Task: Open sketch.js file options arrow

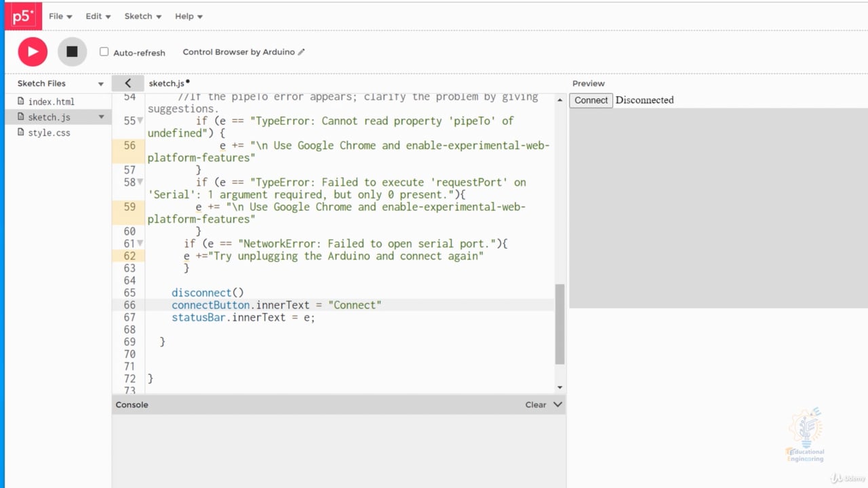Action: [102, 117]
